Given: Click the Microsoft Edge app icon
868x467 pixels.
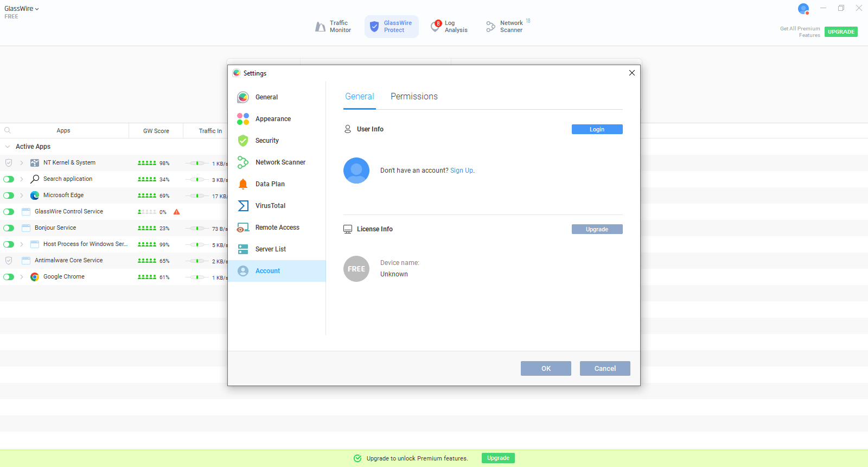Looking at the screenshot, I should click(35, 195).
